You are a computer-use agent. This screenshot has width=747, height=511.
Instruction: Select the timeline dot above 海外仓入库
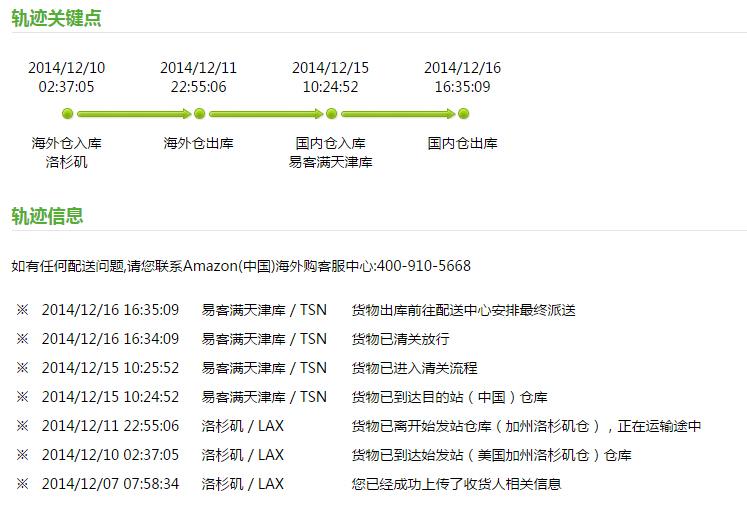tap(68, 114)
